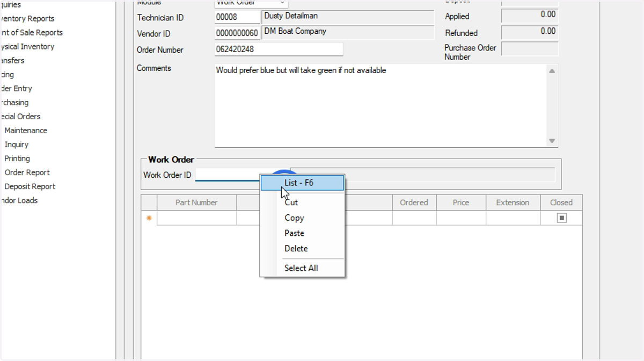Open Deposit Report in the sidebar

coord(30,186)
